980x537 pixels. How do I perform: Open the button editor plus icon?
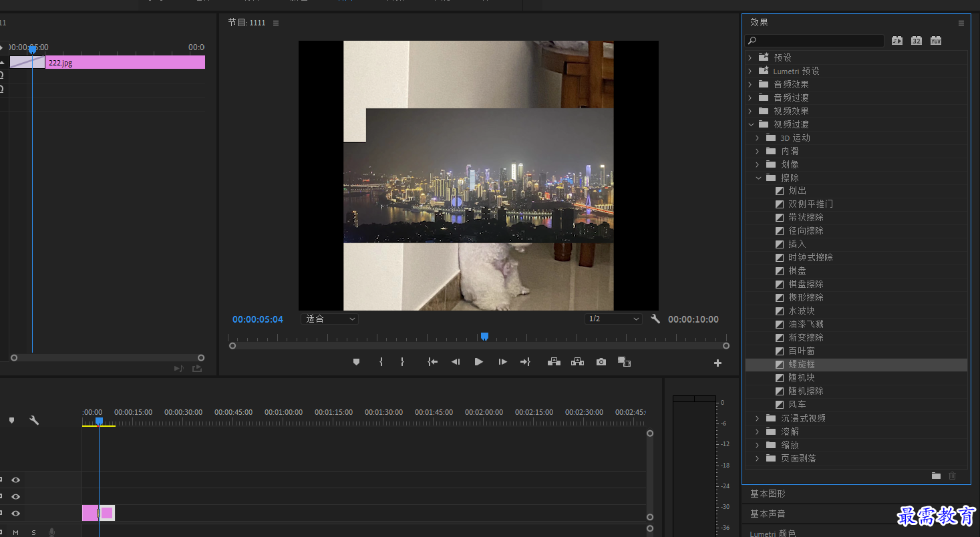click(718, 363)
